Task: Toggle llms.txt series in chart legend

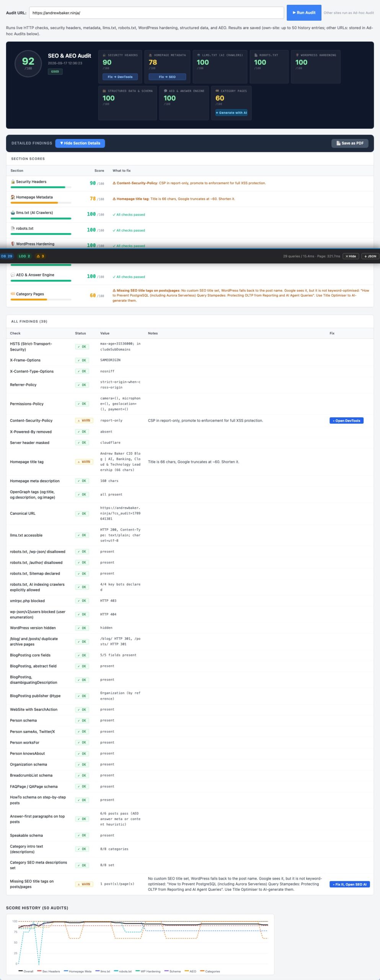Action: pyautogui.click(x=103, y=971)
